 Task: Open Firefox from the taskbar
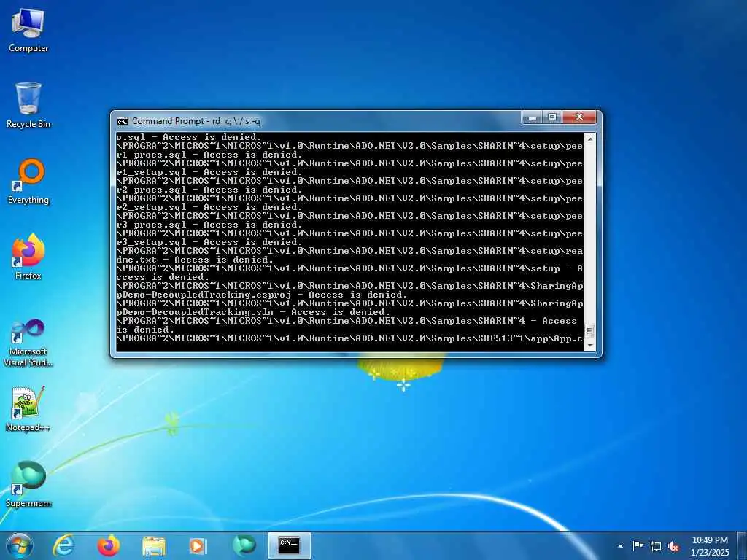(x=109, y=545)
